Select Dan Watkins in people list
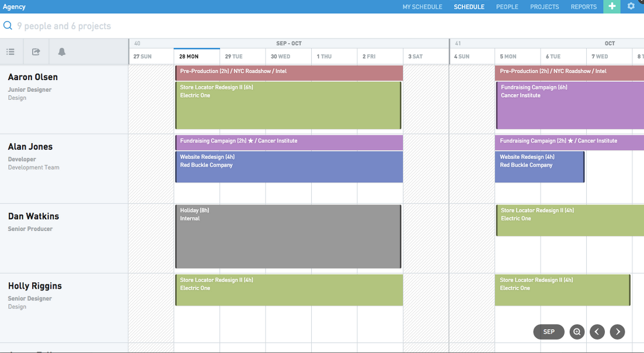 34,216
